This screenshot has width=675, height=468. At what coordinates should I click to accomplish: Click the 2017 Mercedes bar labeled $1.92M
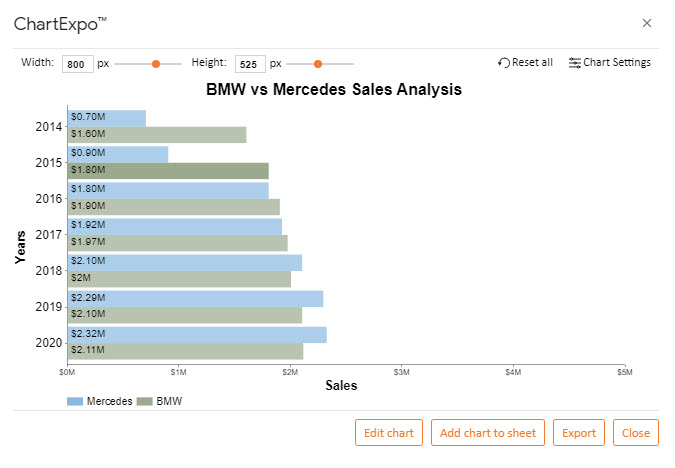point(175,226)
